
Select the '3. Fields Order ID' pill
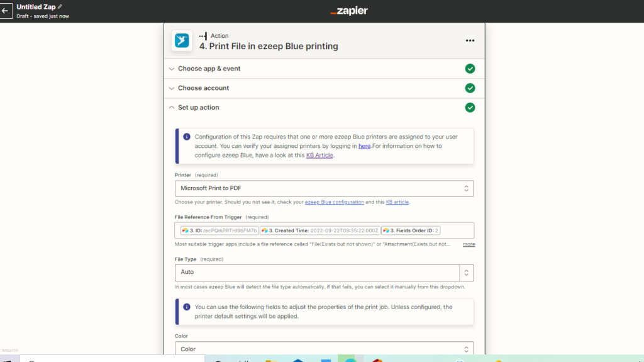click(411, 230)
